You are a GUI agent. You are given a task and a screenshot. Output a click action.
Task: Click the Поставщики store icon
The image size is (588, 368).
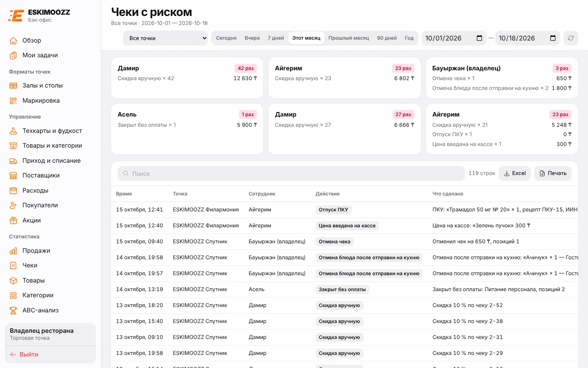click(x=13, y=175)
